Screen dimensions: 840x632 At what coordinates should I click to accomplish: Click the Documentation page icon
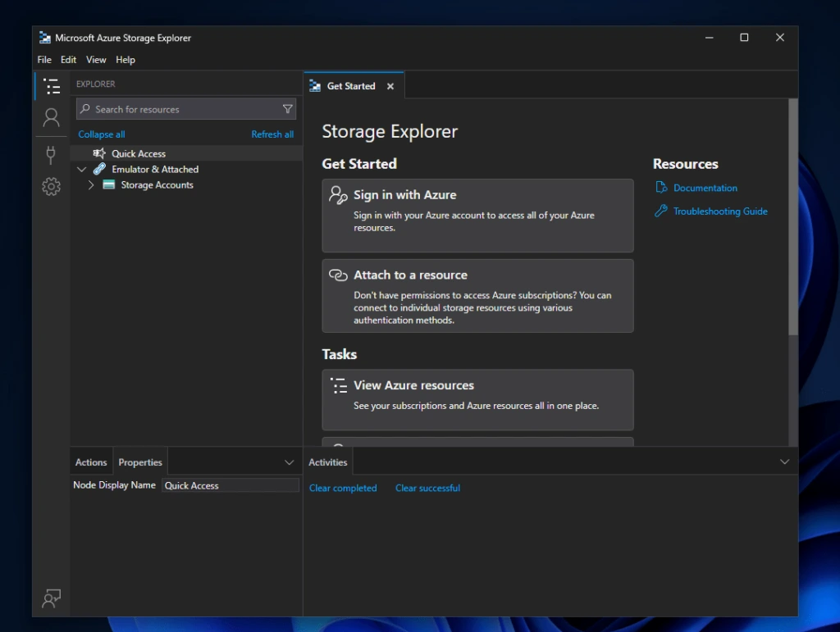(662, 187)
